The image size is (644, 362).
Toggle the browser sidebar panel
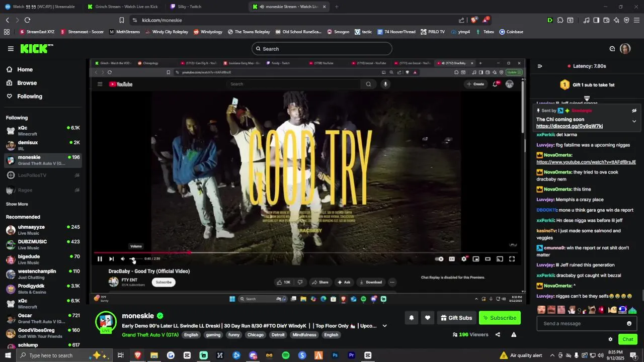tap(596, 20)
